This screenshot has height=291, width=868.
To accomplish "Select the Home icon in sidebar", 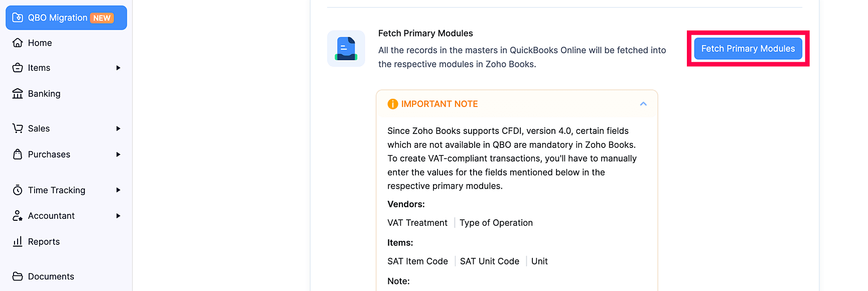I will point(18,43).
